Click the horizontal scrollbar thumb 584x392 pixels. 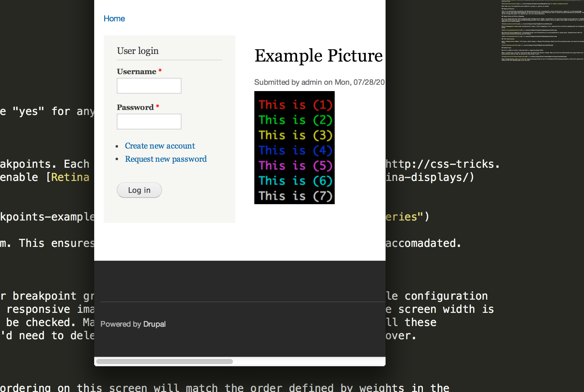pos(165,362)
